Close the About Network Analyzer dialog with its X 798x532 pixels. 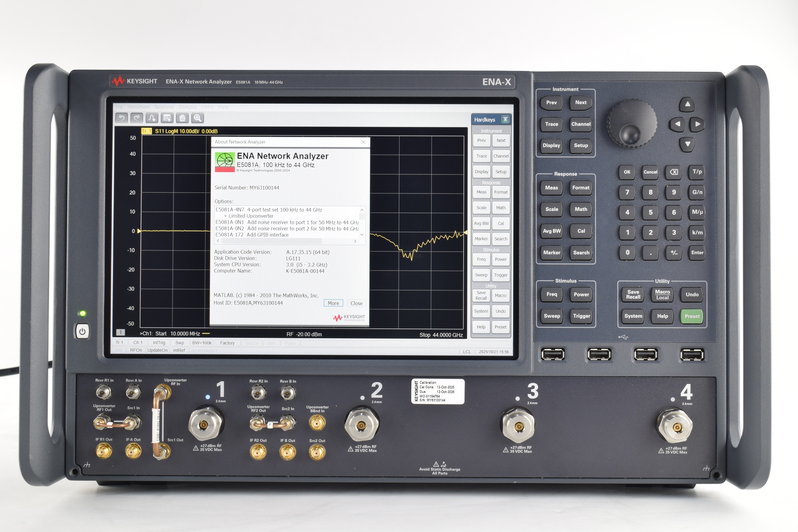pyautogui.click(x=364, y=142)
